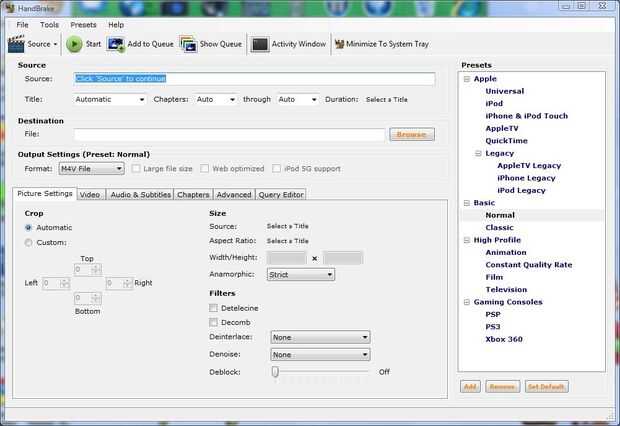Select the Classic preset
Viewport: 620px width, 426px height.
[x=499, y=227]
